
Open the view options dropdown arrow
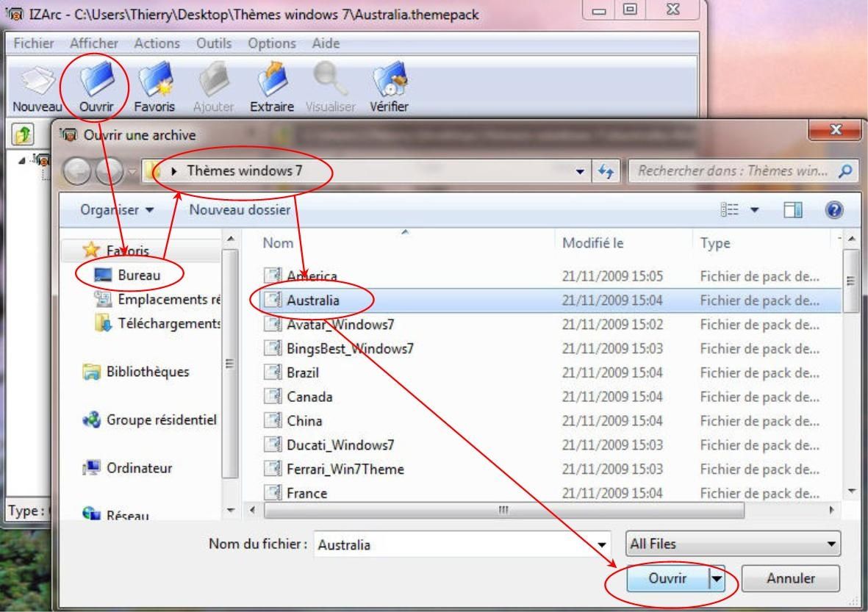tap(755, 209)
